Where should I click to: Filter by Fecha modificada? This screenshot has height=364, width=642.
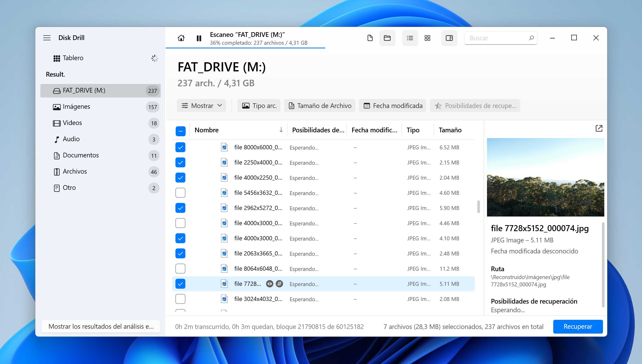click(392, 106)
